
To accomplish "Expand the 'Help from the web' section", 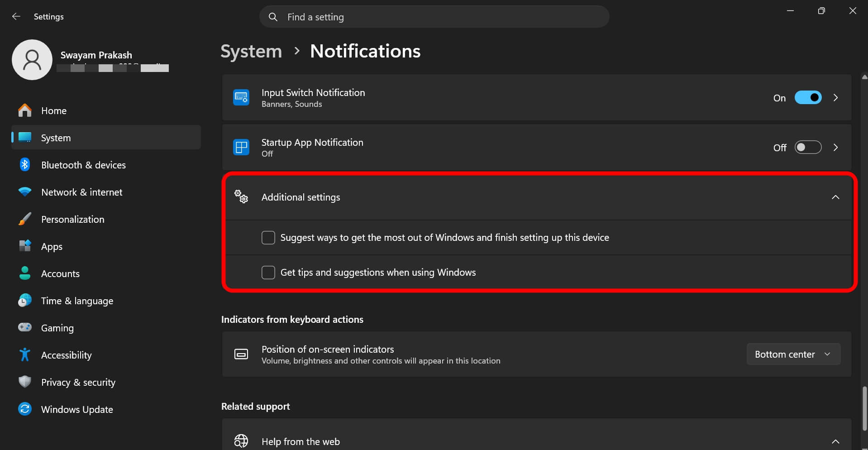I will (x=835, y=441).
